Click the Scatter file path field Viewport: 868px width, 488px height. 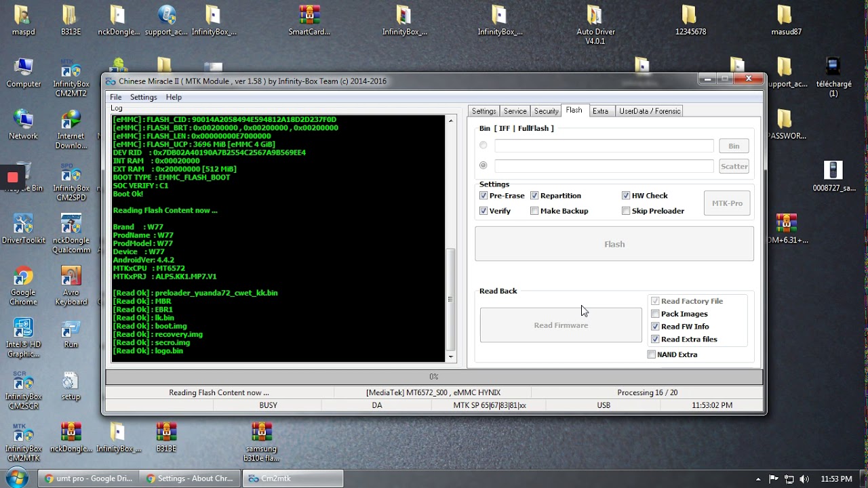(x=604, y=166)
